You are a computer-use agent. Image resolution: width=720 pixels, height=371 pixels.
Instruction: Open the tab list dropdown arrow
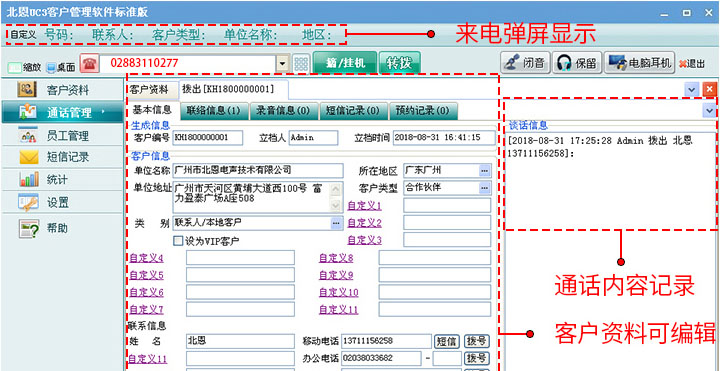[x=691, y=90]
